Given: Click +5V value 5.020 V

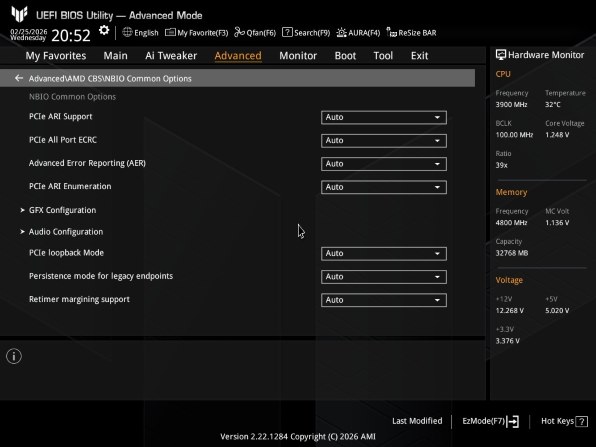Looking at the screenshot, I should [x=557, y=311].
